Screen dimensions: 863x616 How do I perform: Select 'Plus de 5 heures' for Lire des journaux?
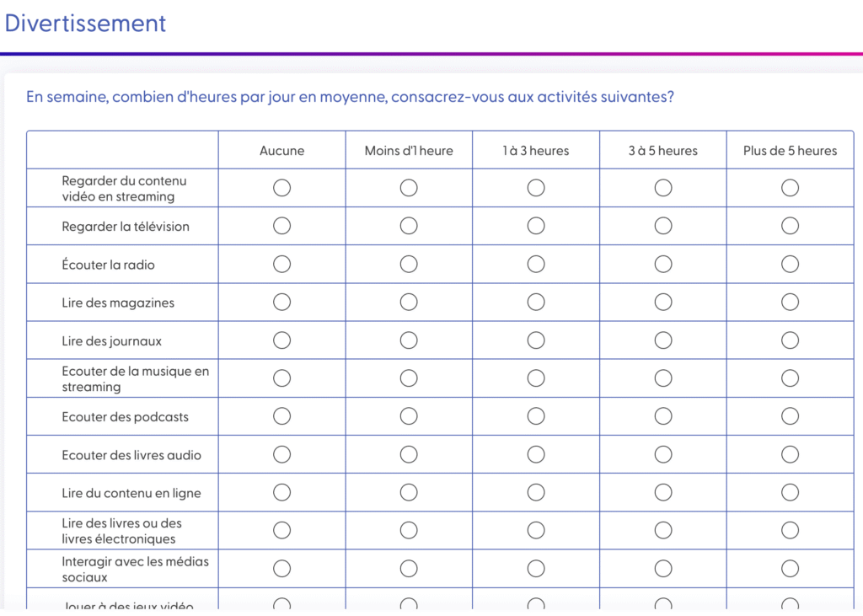click(790, 340)
